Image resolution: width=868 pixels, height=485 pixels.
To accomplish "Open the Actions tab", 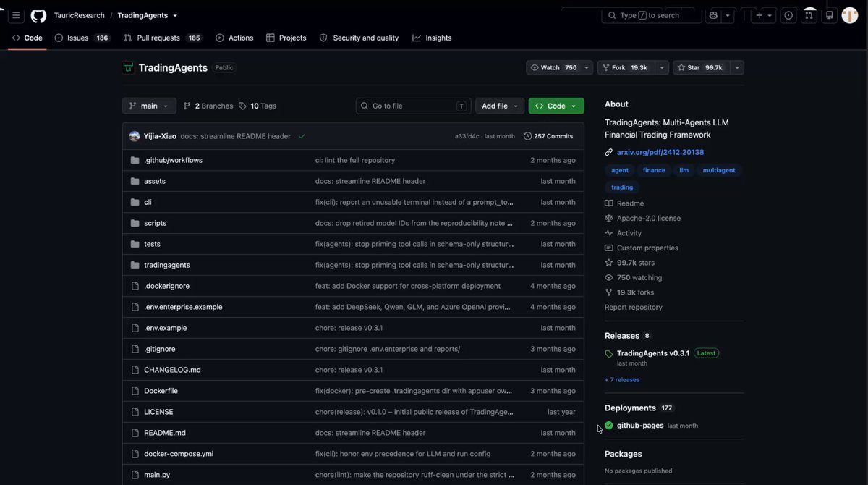I will coord(234,38).
